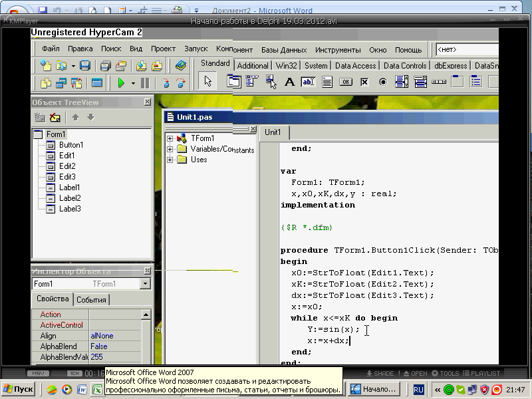Switch to the Additional palette tab
Screen dimensions: 532x399
click(253, 65)
